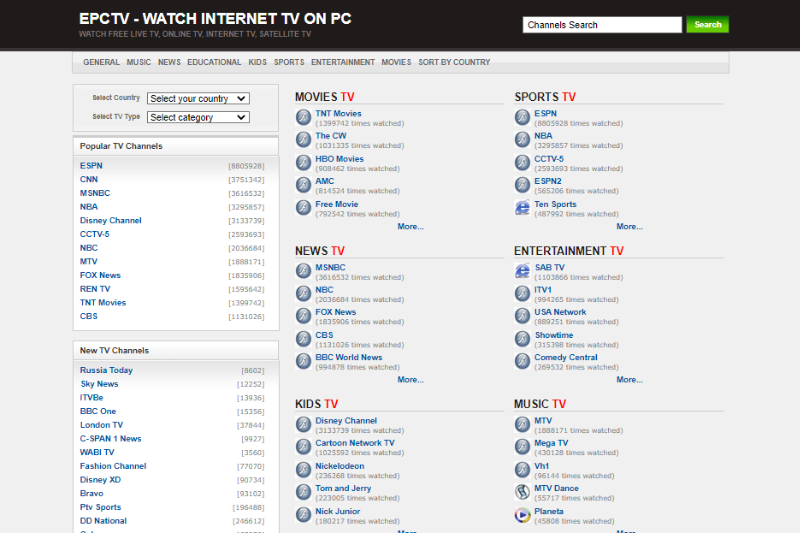Click the icon next to Showtime

[522, 339]
